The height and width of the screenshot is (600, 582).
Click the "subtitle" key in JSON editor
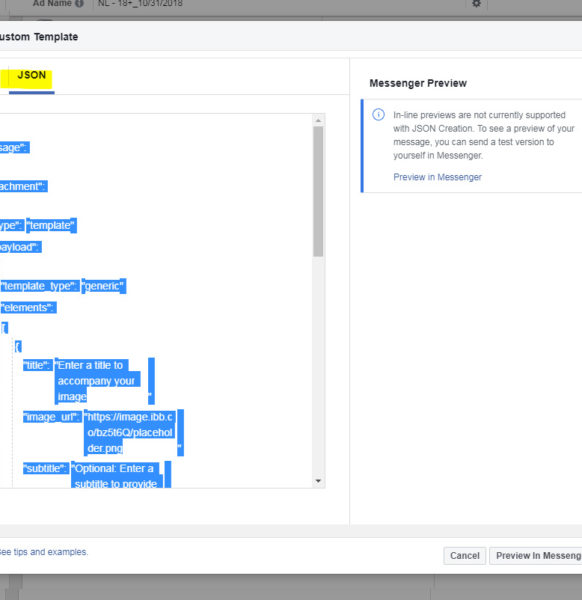tap(46, 468)
